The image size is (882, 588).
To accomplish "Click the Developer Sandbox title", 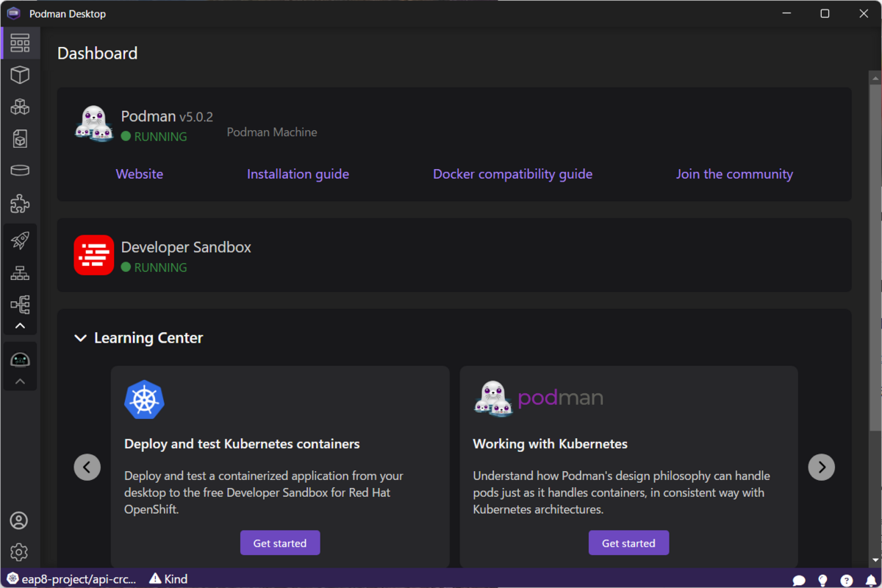I will point(186,248).
